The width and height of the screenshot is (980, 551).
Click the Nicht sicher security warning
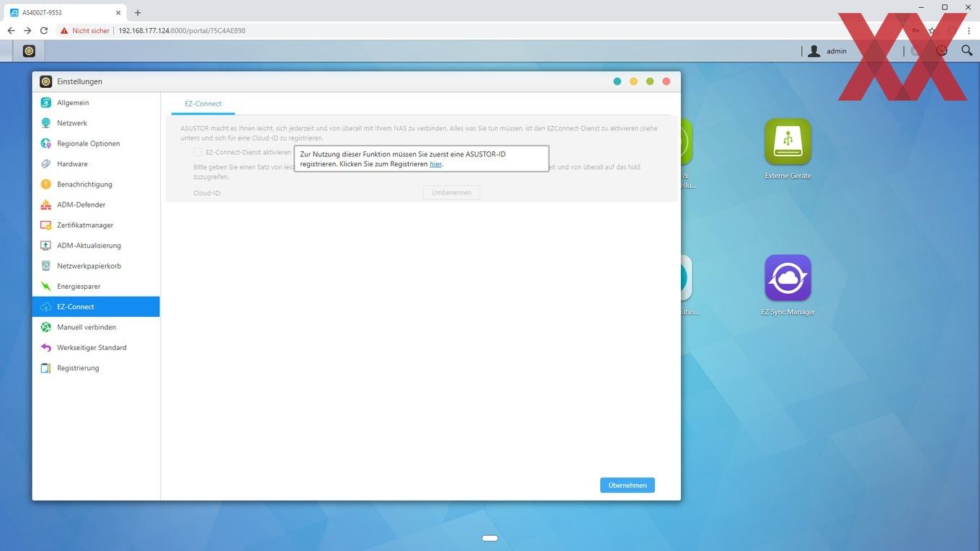85,31
